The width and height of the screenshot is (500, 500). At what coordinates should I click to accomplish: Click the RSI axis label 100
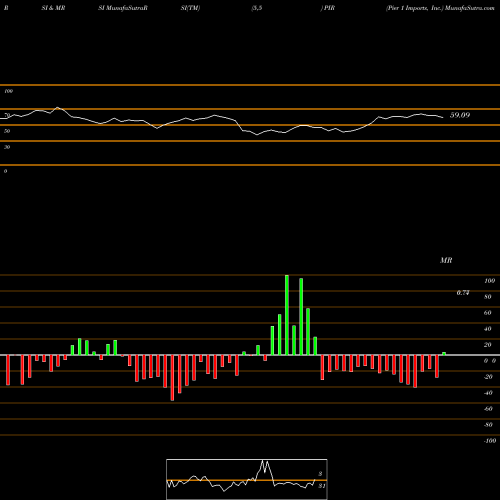pos(9,91)
